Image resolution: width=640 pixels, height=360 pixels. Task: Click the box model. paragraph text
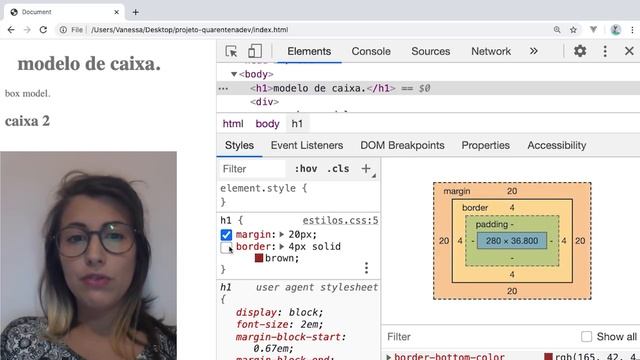coord(27,93)
